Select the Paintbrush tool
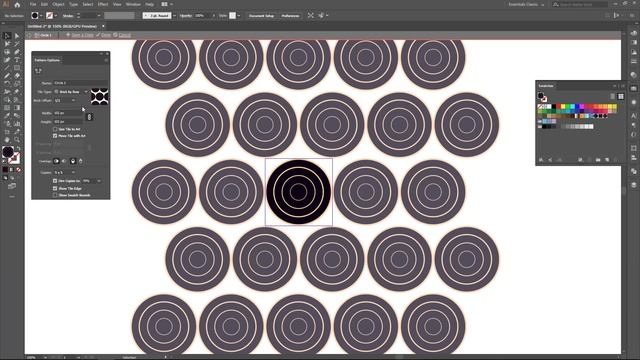Screen dimensions: 640x360 click(7, 76)
